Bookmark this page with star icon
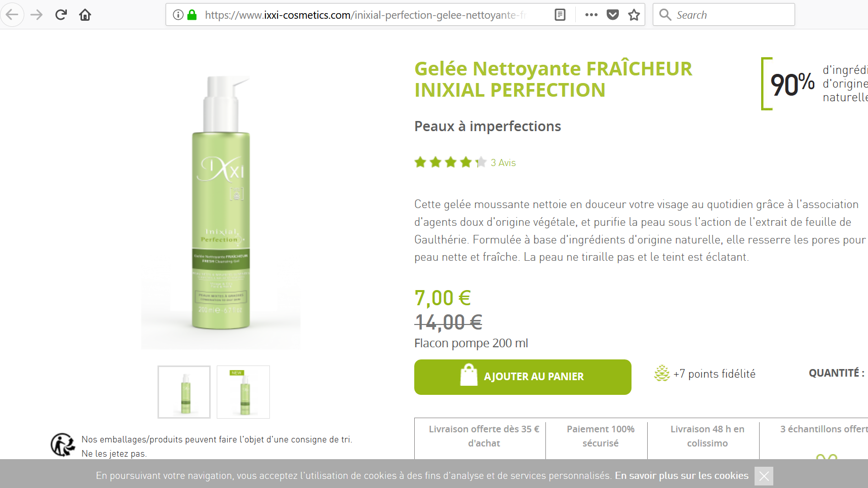 click(634, 15)
